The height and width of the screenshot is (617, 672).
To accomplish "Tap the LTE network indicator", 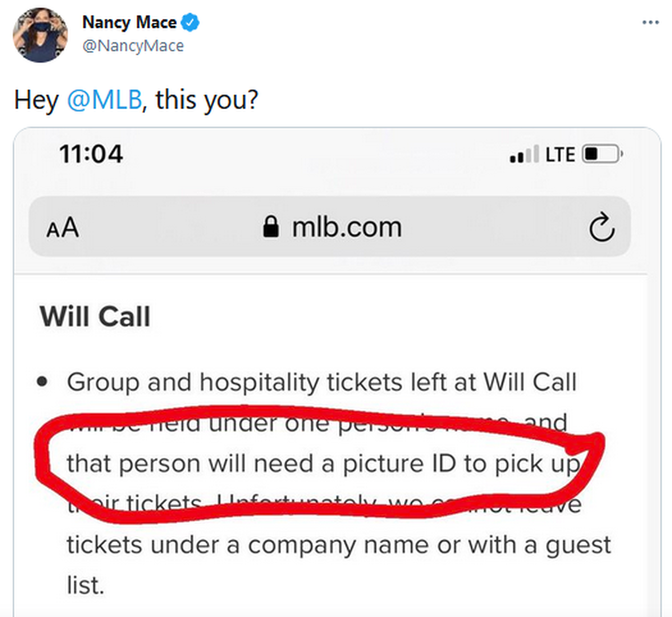I will point(560,154).
